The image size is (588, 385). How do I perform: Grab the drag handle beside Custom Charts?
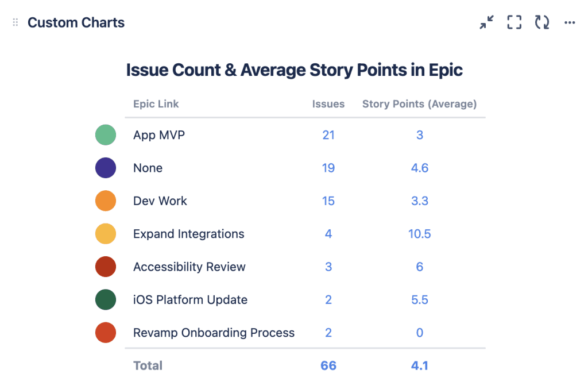coord(16,22)
